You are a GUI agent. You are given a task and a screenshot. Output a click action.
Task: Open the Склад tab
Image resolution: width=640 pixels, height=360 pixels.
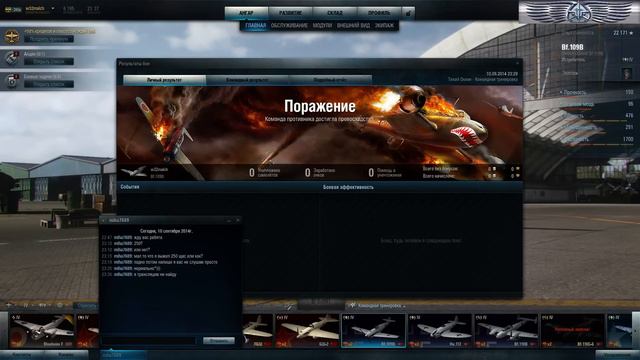335,13
